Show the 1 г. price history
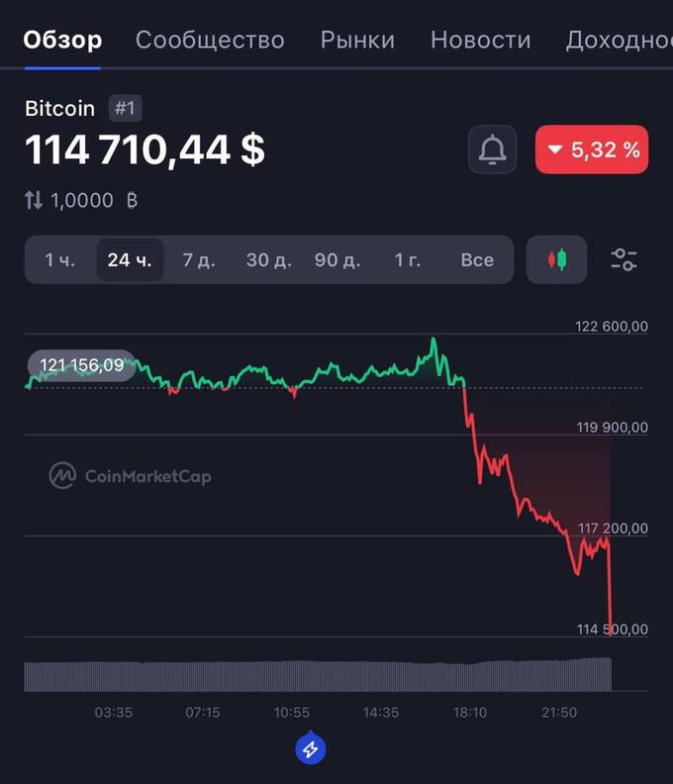 (x=408, y=260)
